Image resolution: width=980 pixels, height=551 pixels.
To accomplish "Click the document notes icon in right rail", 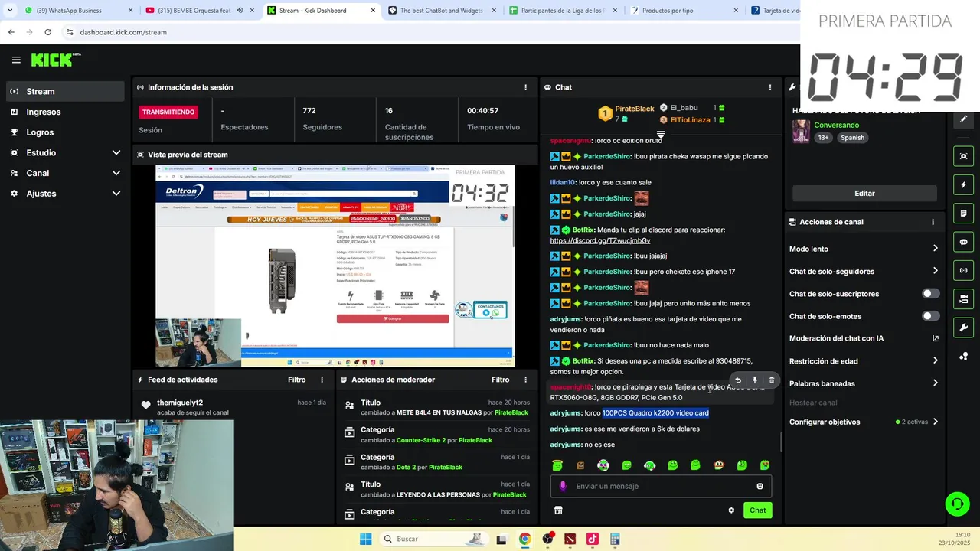I will (x=963, y=213).
